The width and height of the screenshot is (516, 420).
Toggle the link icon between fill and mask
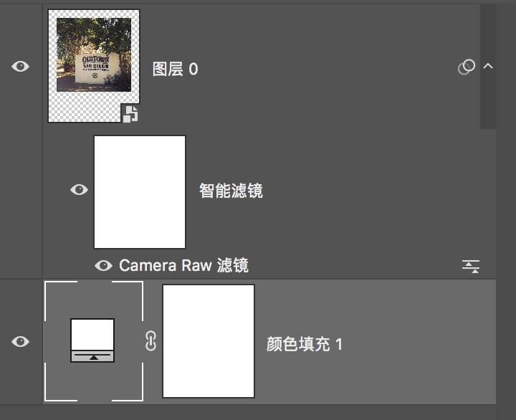150,341
